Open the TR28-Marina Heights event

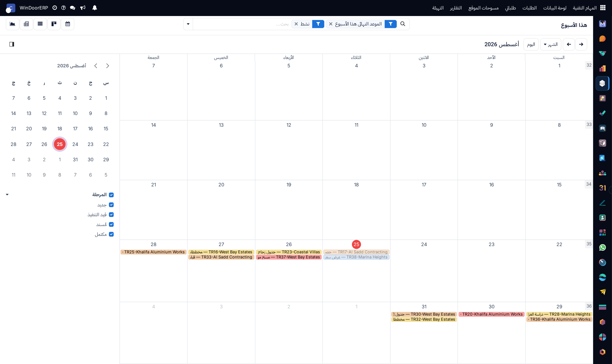pyautogui.click(x=559, y=314)
